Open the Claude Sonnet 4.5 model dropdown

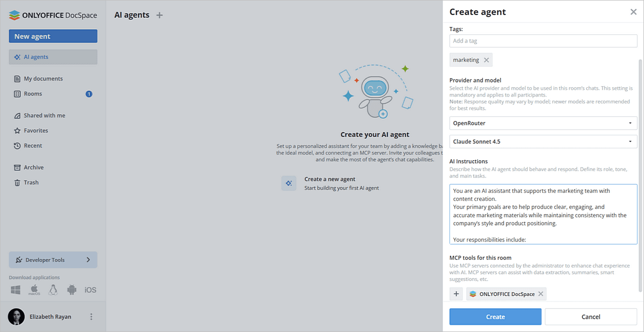(x=543, y=141)
